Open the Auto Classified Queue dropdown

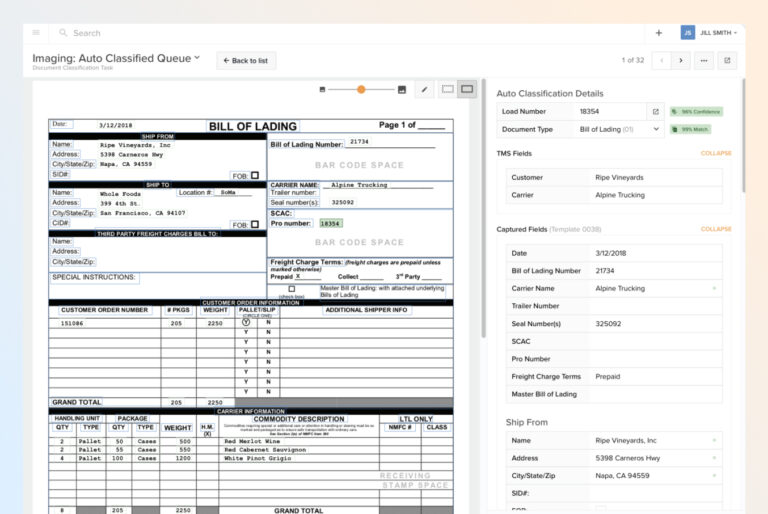pyautogui.click(x=197, y=58)
